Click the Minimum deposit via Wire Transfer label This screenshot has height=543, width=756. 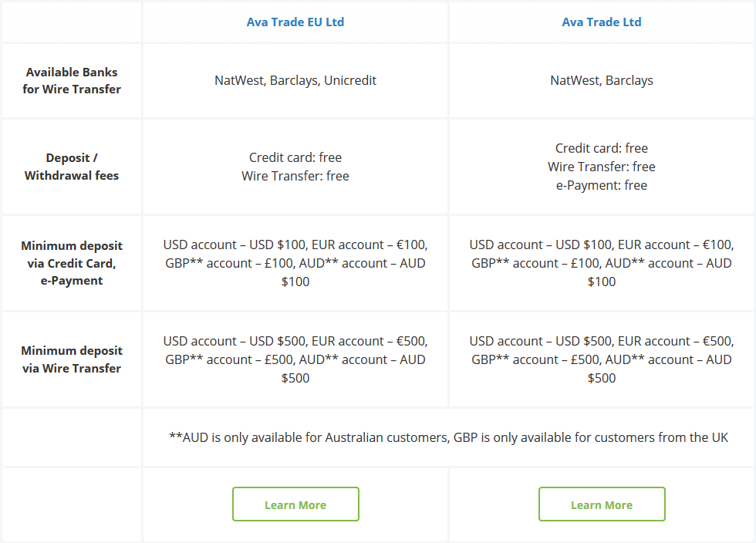click(x=71, y=359)
